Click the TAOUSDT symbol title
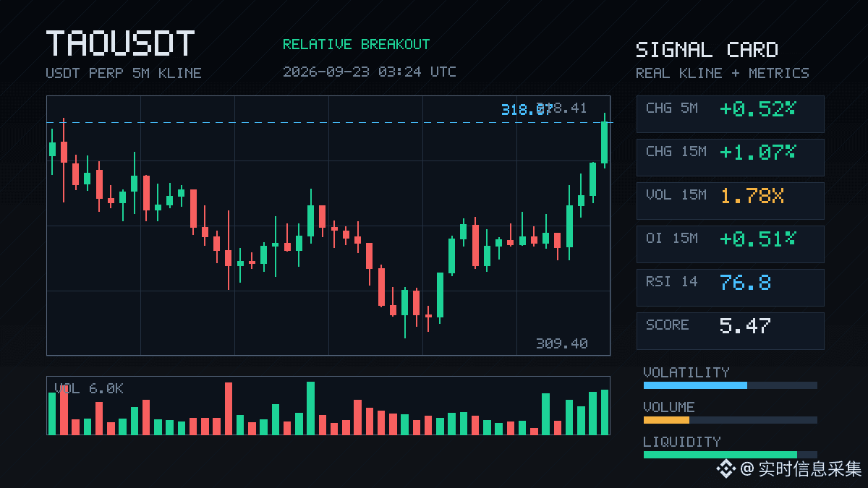 (120, 43)
